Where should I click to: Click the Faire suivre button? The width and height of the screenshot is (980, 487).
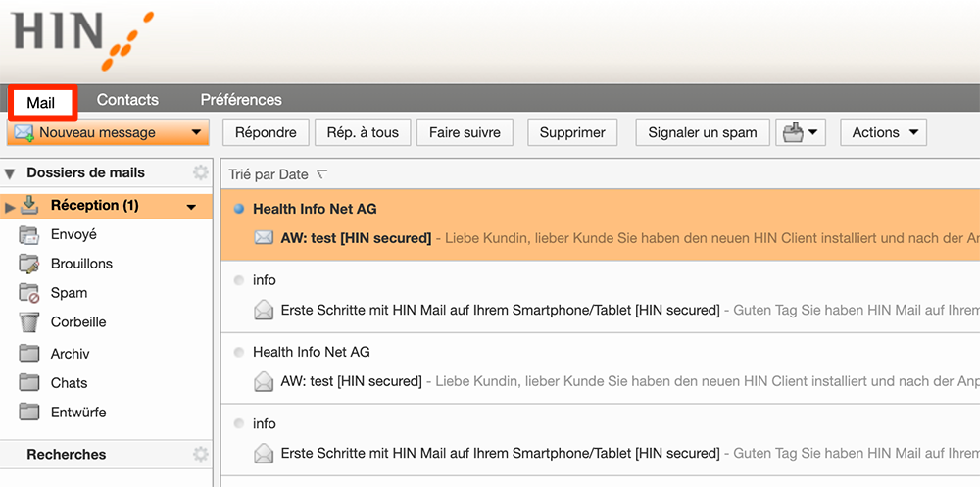click(465, 132)
